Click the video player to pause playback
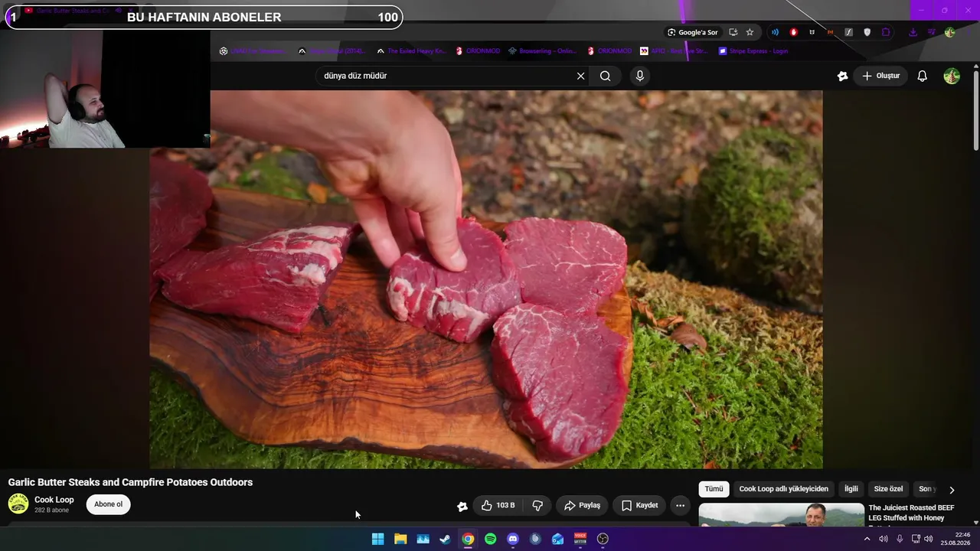 click(x=486, y=279)
